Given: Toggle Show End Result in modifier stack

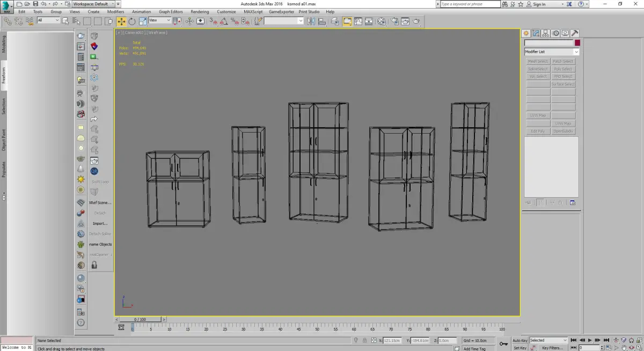Looking at the screenshot, I should click(x=540, y=203).
